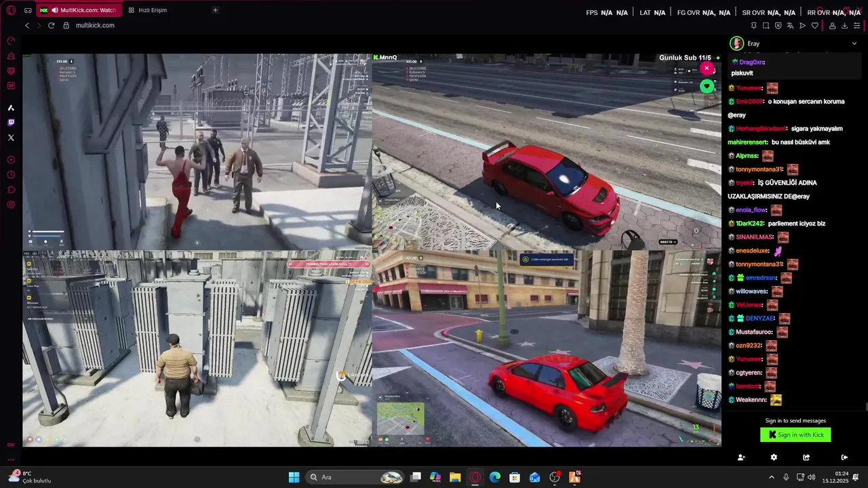The width and height of the screenshot is (868, 488).
Task: Click the bottom-right red car stream
Action: (x=547, y=348)
